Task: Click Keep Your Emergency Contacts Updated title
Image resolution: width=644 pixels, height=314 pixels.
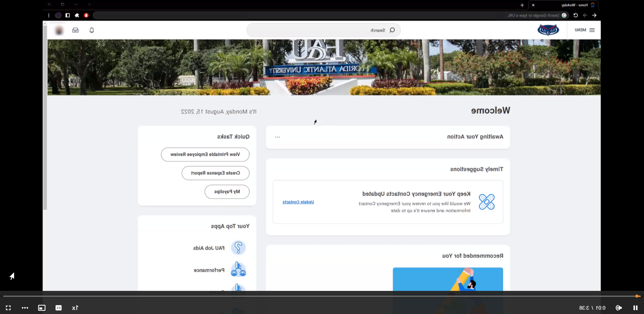Action: click(416, 194)
